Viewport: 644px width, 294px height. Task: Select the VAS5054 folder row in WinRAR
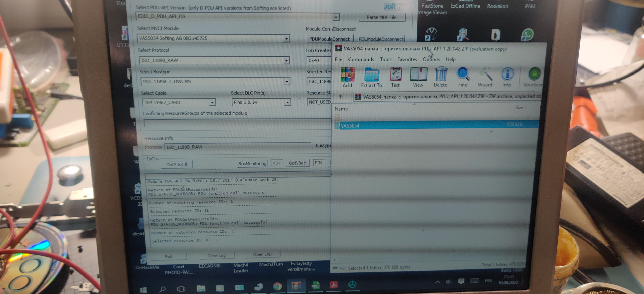(x=436, y=125)
